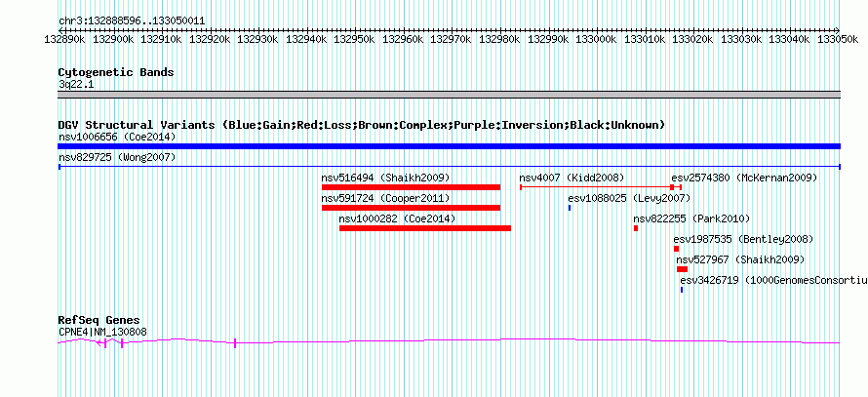Click the CPNE4|NM_130808 gene label
868x397 pixels.
click(x=102, y=333)
